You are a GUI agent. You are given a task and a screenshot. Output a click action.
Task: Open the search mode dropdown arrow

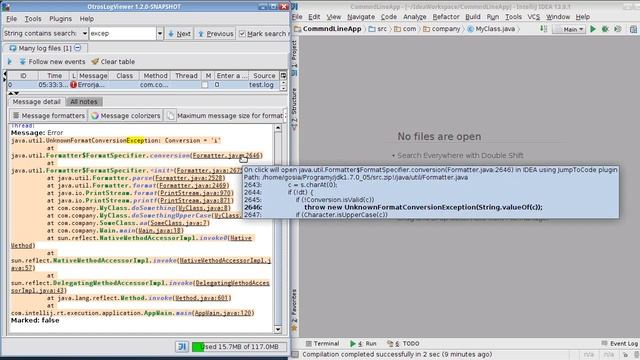(x=84, y=33)
